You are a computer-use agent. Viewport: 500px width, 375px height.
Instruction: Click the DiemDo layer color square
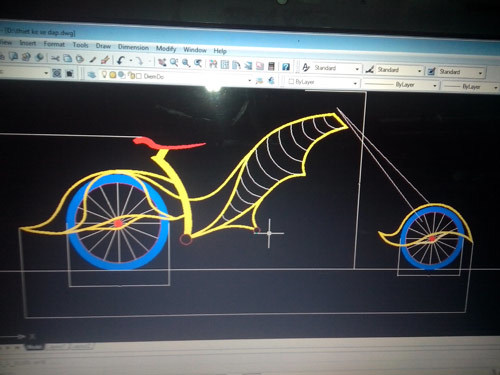pos(139,76)
